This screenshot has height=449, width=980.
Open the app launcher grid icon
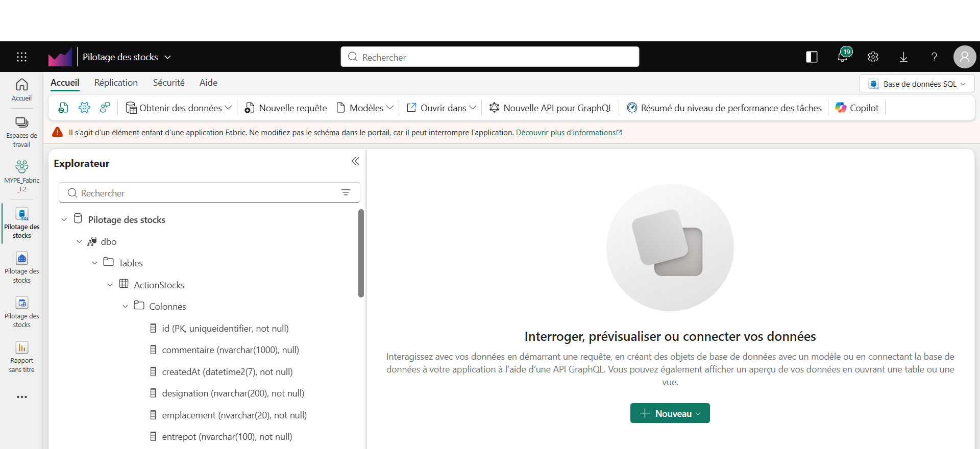(21, 57)
